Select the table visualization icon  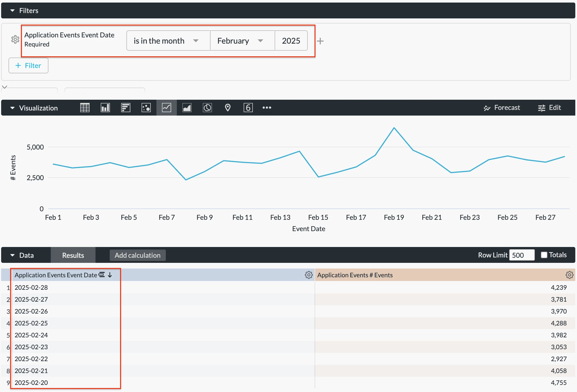click(x=85, y=108)
